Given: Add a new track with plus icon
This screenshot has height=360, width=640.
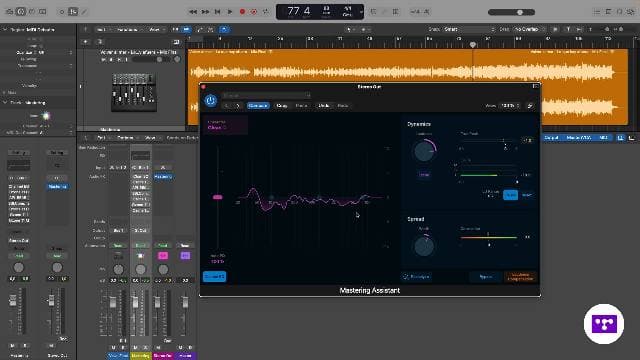Looking at the screenshot, I should [85, 42].
